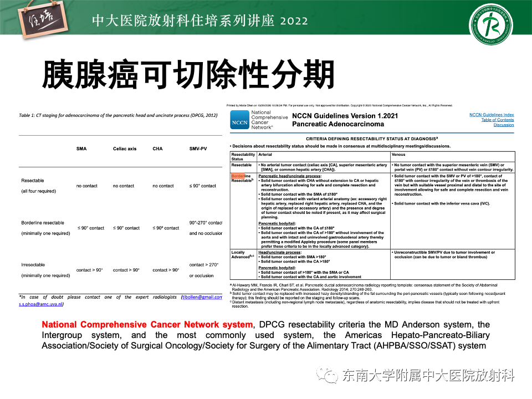Click the 'SMV-PV' column header
Viewport: 532px width, 399px height.
(x=198, y=149)
